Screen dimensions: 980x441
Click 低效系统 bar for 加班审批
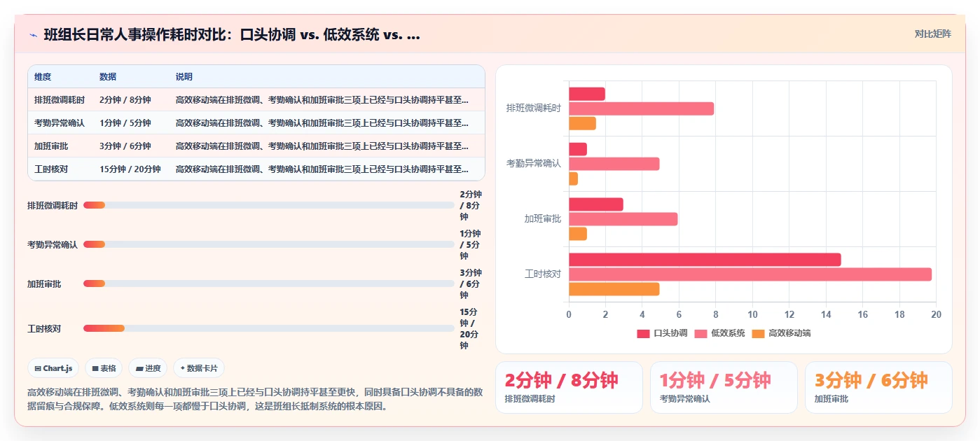(623, 219)
